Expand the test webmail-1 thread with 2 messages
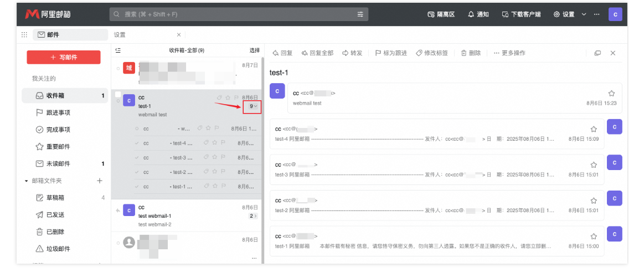Screen dimensions: 644x272 click(253, 216)
